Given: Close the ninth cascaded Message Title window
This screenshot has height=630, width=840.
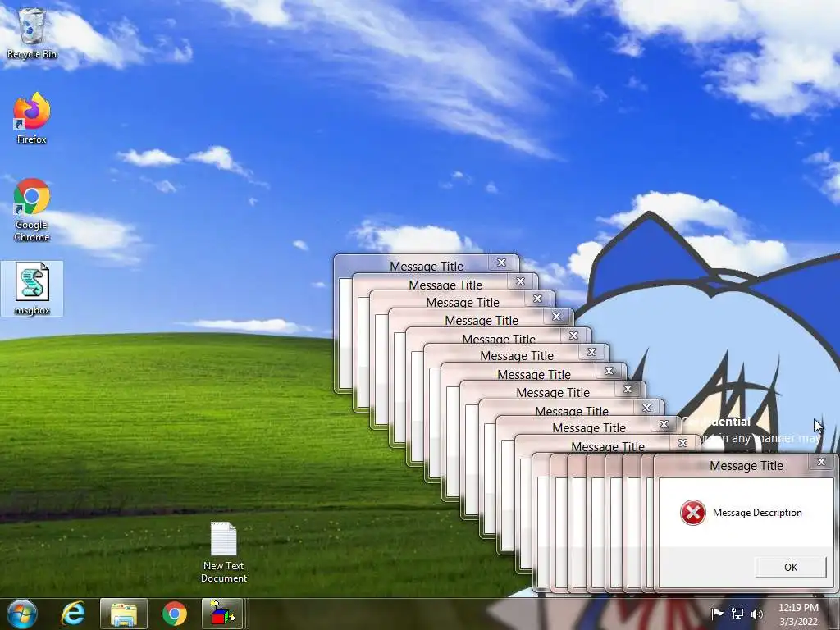Looking at the screenshot, I should coord(646,408).
